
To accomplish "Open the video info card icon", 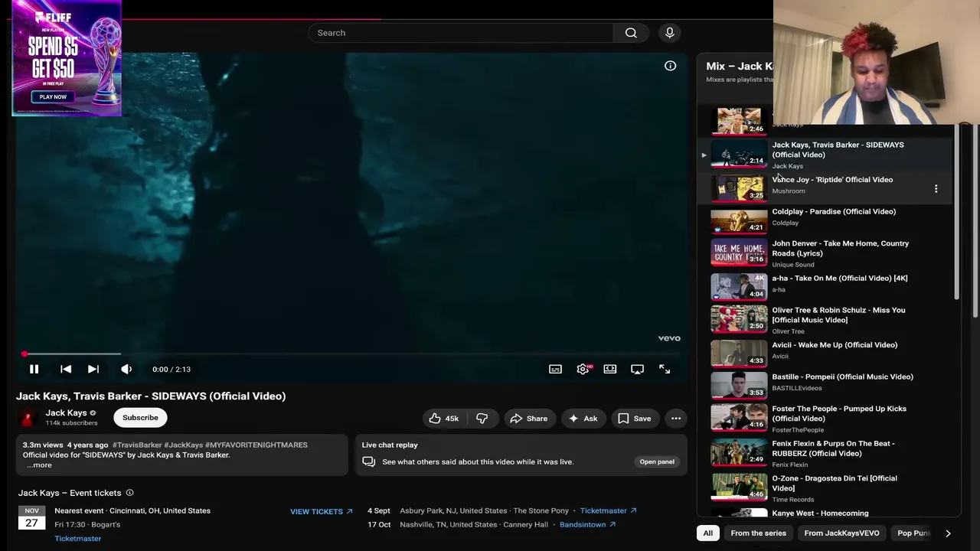I will [x=670, y=66].
